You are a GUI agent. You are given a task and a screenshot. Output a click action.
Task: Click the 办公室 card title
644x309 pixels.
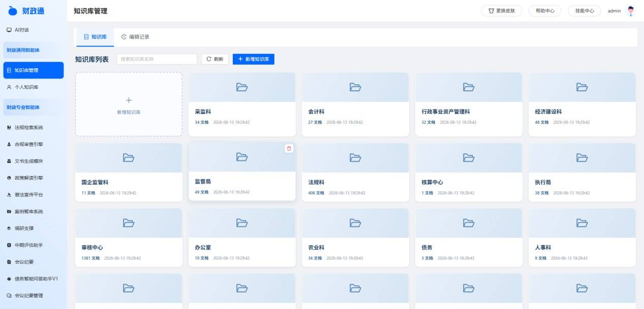pos(203,247)
